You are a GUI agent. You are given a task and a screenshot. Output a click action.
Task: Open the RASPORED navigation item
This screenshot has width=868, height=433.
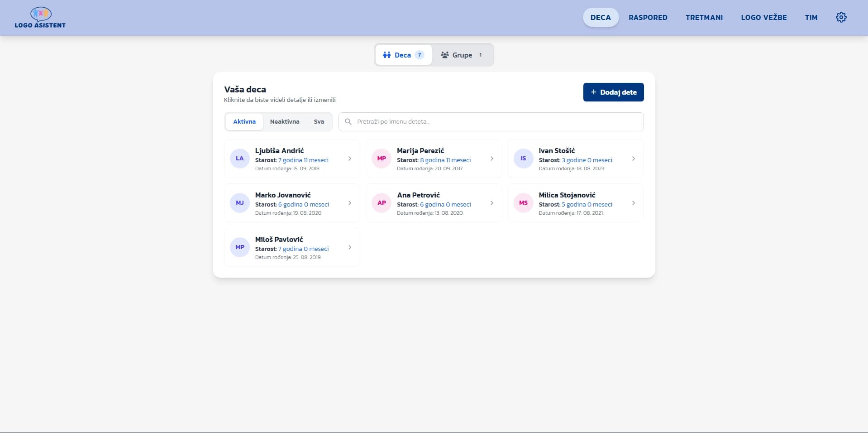648,17
